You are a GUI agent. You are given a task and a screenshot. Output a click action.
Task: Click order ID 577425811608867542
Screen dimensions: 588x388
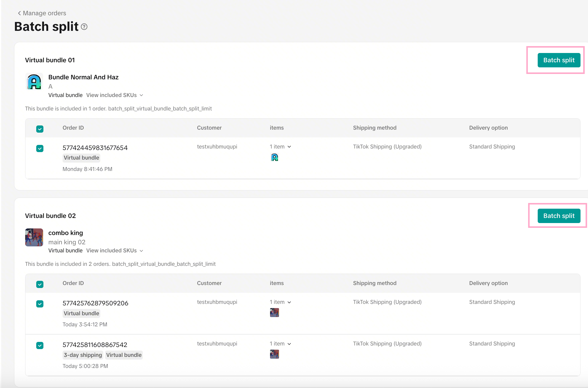(95, 345)
